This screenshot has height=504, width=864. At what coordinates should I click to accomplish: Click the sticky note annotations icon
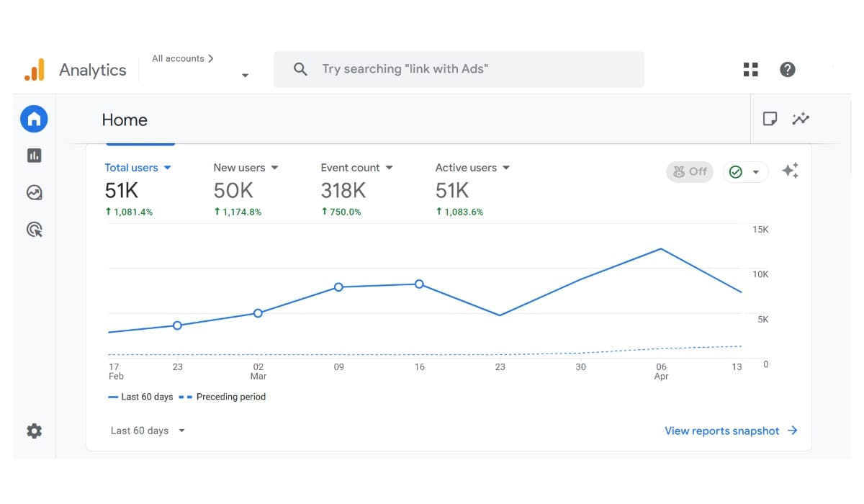(770, 119)
